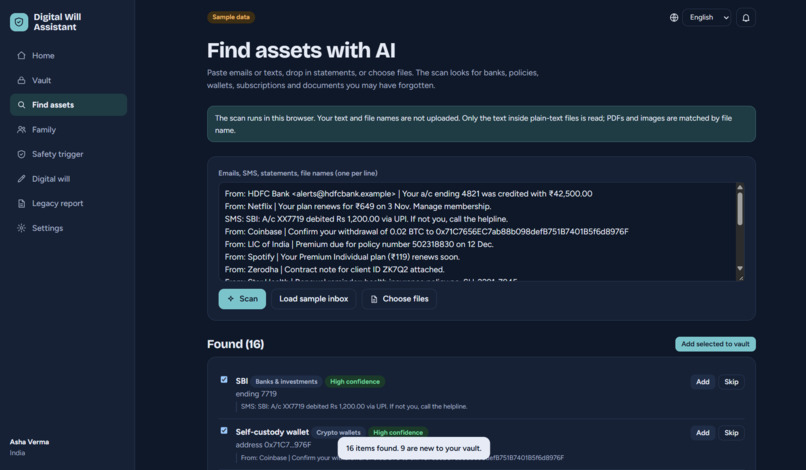The width and height of the screenshot is (806, 470).
Task: Skip the SBI item
Action: point(731,382)
